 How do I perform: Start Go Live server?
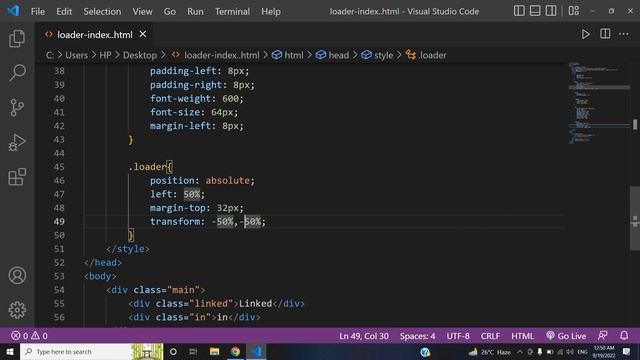click(566, 336)
